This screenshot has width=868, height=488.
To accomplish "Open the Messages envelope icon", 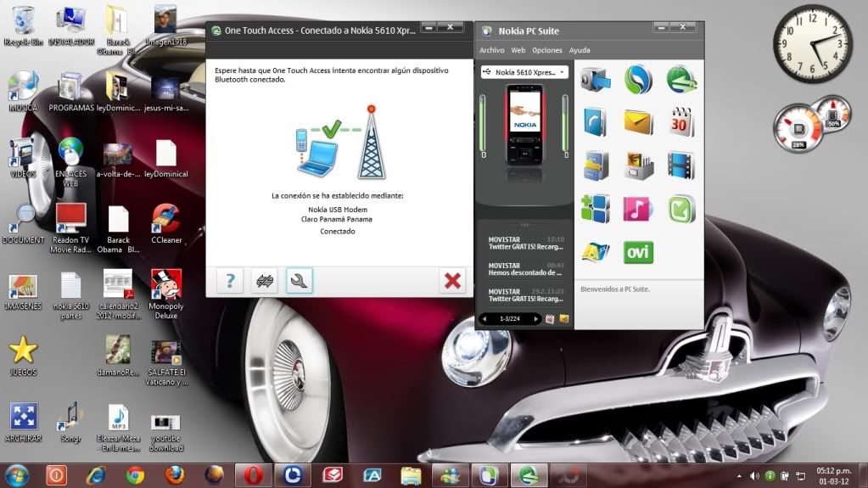I will [638, 122].
